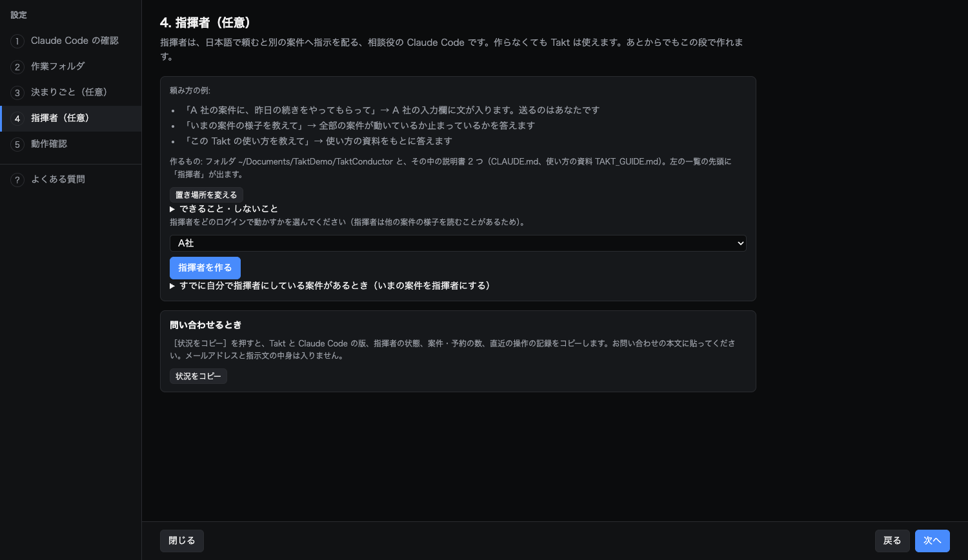
Task: Click 置き場所を変える button
Action: [206, 195]
